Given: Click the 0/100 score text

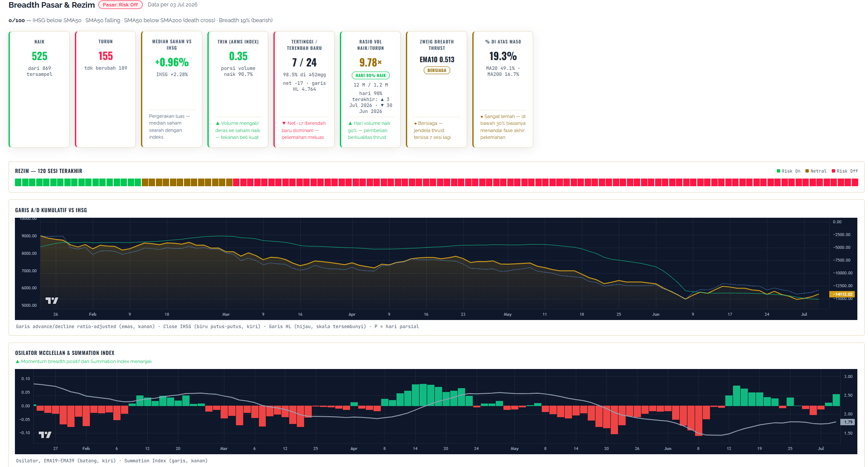Looking at the screenshot, I should pyautogui.click(x=17, y=20).
